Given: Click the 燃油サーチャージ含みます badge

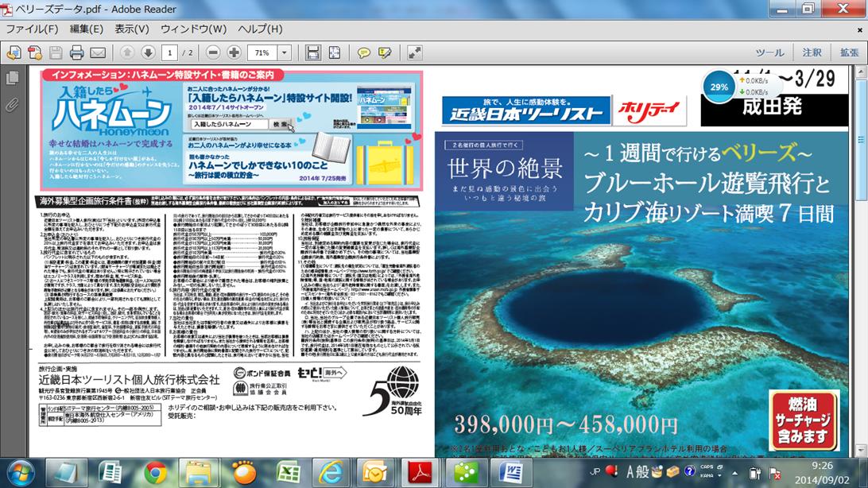Looking at the screenshot, I should point(804,420).
